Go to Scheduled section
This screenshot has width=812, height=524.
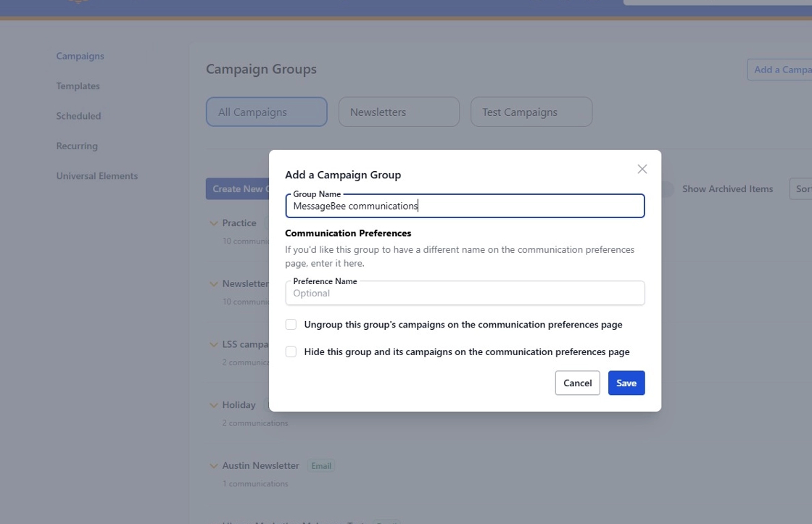tap(78, 116)
